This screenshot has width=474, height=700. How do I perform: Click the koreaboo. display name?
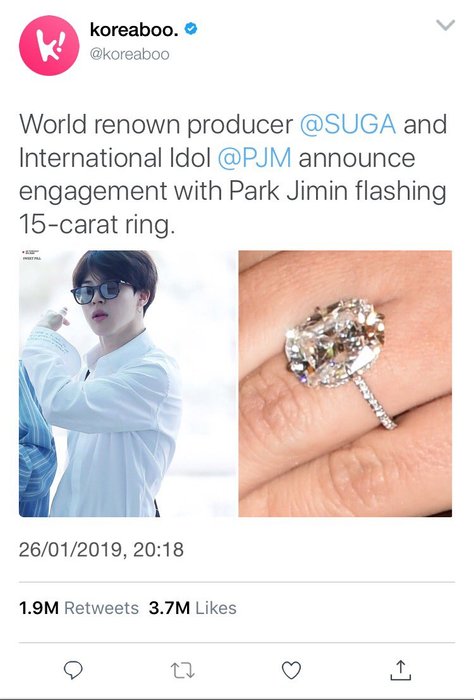coord(134,30)
